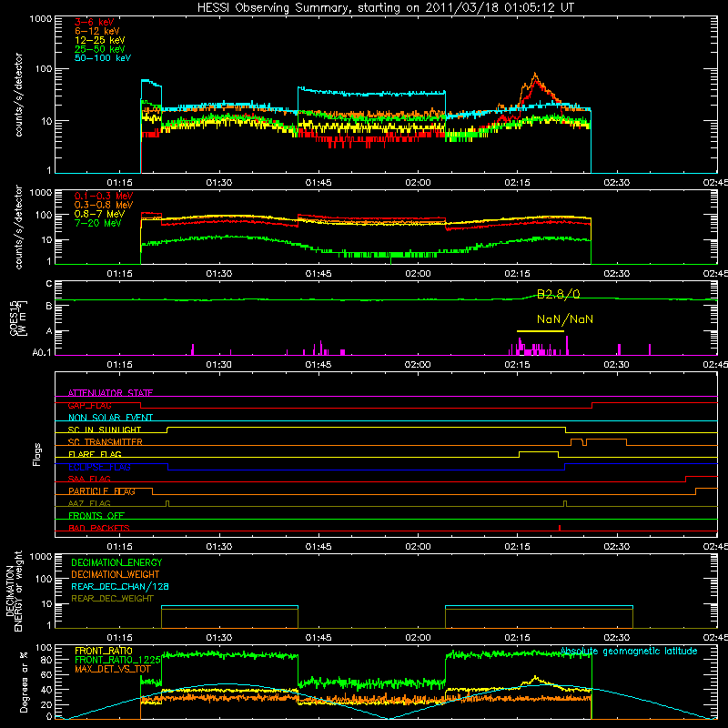Select the 25-50 keV legend label
This screenshot has height=728, width=728.
[x=99, y=49]
